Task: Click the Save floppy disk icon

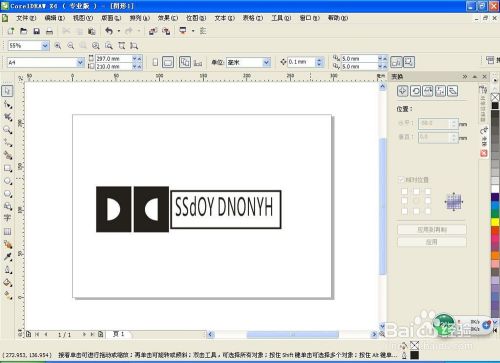Action: (x=36, y=31)
